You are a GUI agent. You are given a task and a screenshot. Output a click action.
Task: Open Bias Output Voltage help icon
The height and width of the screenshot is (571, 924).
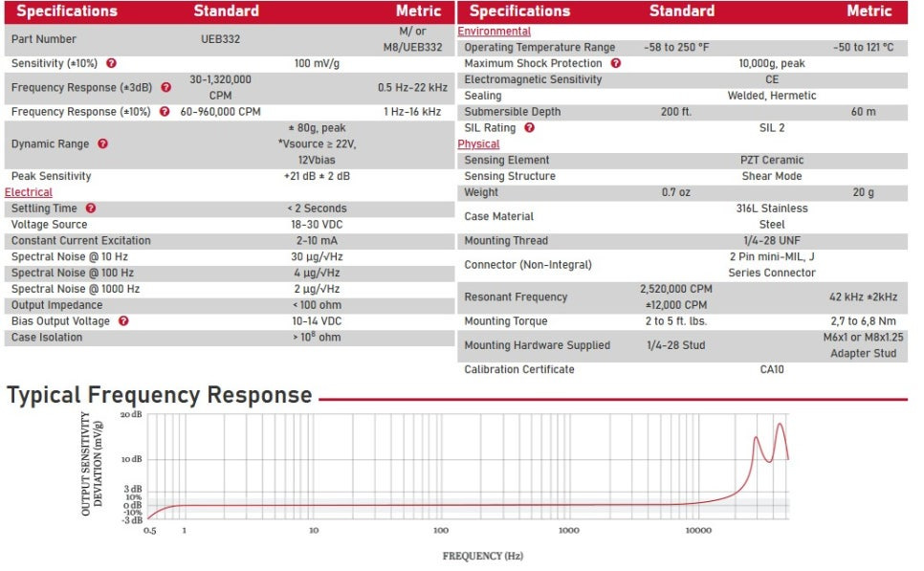[123, 321]
